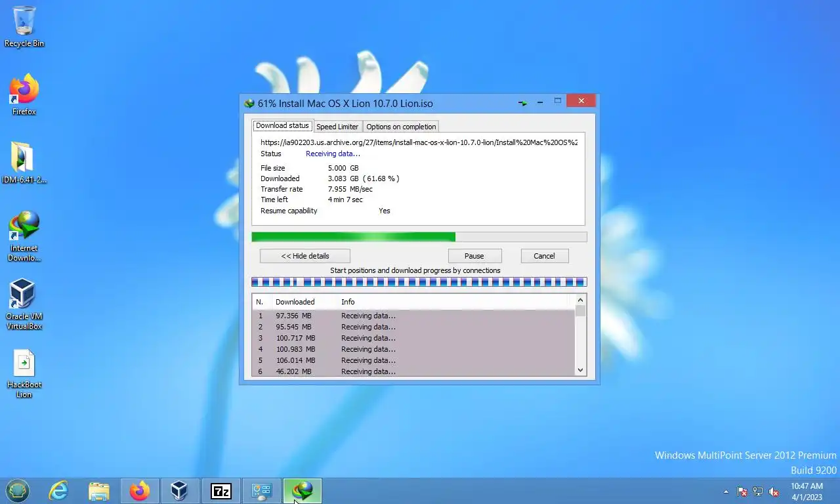Select the IDM-6.41 folder on desktop
The width and height of the screenshot is (840, 504).
click(x=24, y=163)
